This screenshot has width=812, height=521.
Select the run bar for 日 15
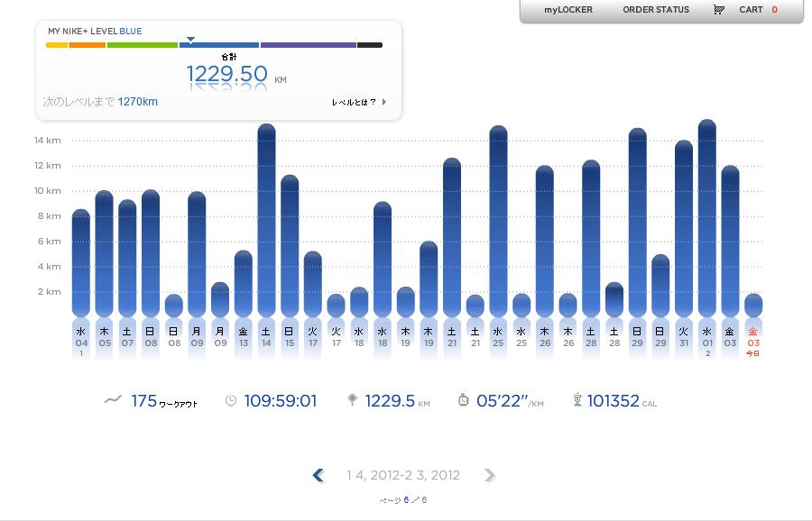pyautogui.click(x=290, y=246)
